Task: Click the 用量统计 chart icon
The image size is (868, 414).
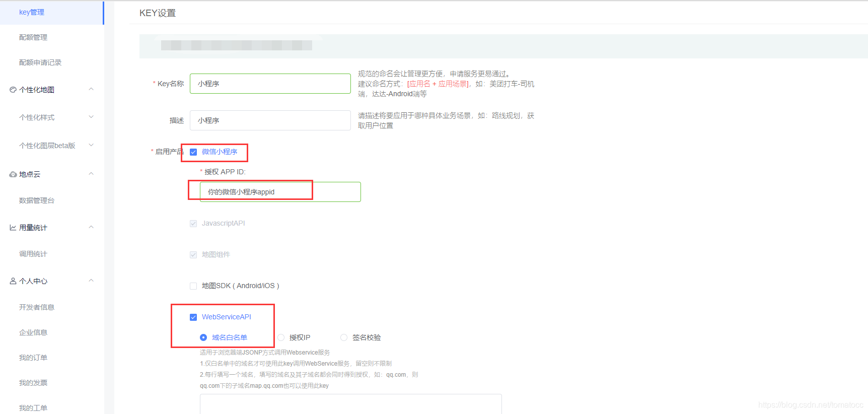Action: 13,228
